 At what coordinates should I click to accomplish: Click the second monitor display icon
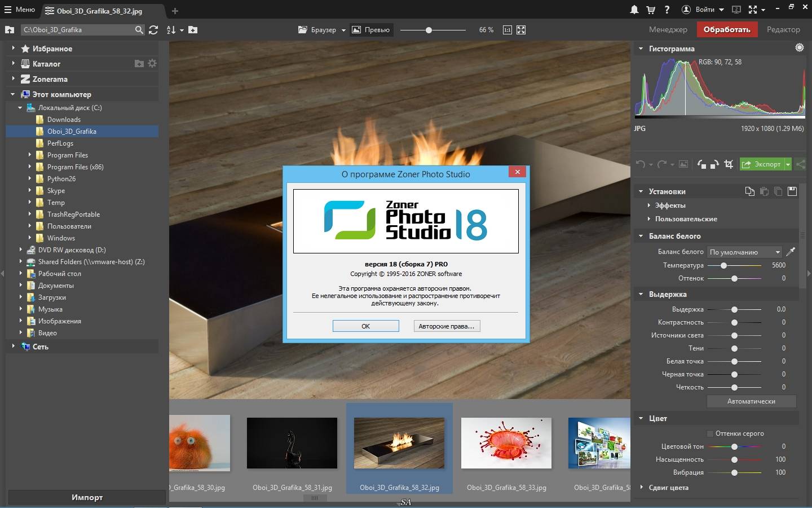pos(736,10)
